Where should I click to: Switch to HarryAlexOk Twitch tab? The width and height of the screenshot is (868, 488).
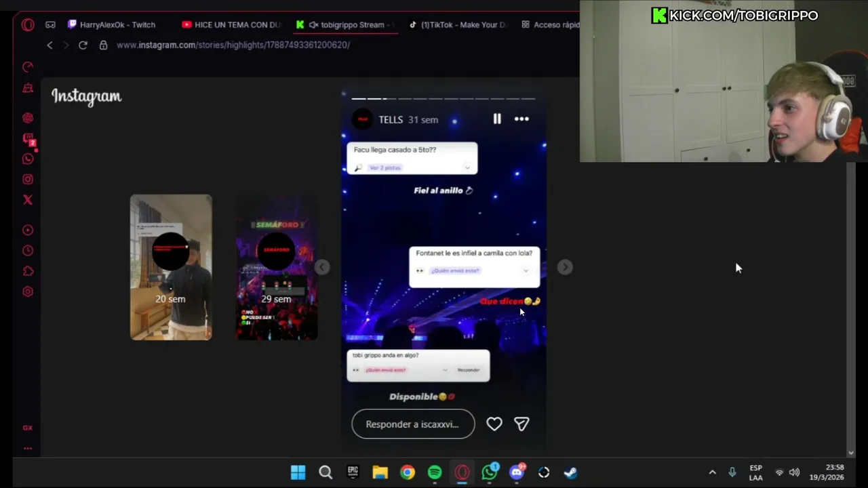(x=112, y=24)
